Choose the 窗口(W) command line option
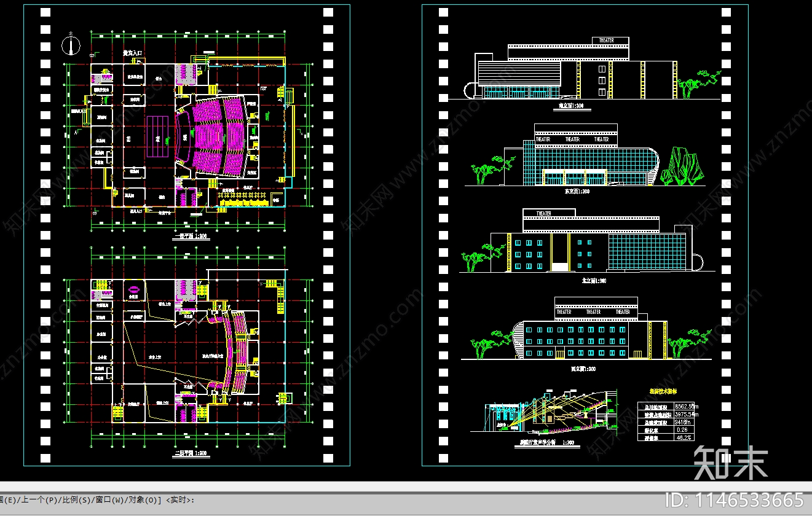 click(109, 500)
